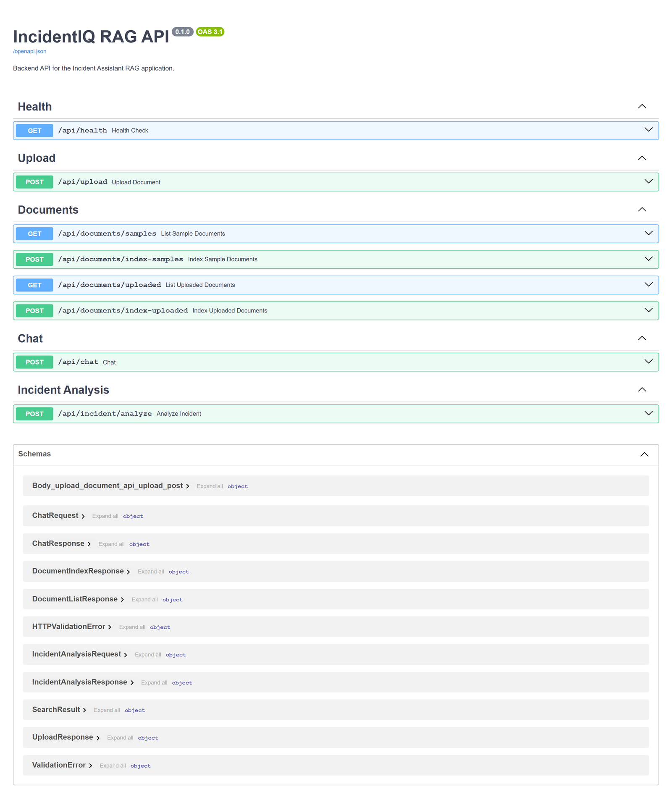
Task: Expand /api/documents/index-uploaded endpoint arrow
Action: click(x=648, y=310)
